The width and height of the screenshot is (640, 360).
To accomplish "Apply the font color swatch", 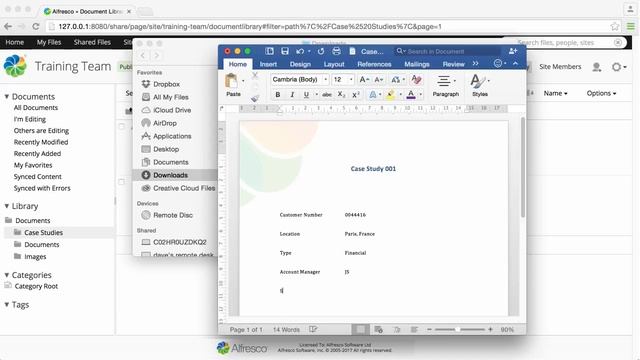I will click(x=411, y=95).
